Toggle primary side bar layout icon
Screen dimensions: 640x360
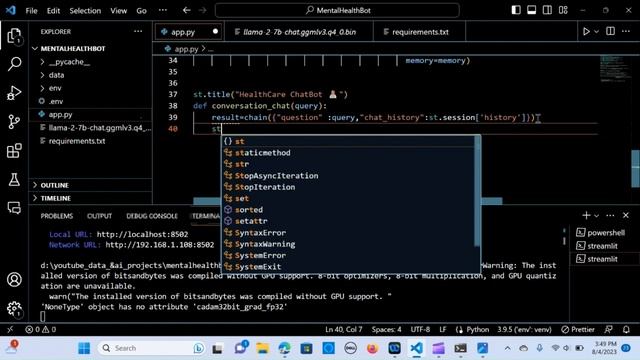(516, 10)
